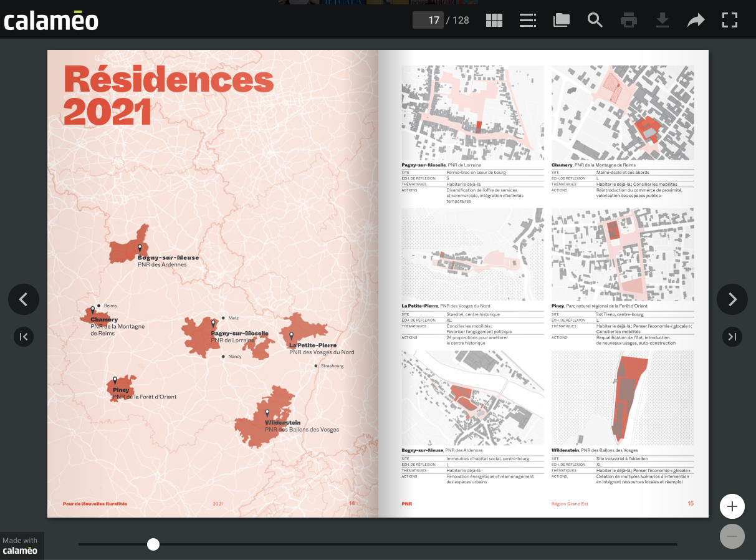Click 'Région Grand Est' footer text

[570, 504]
